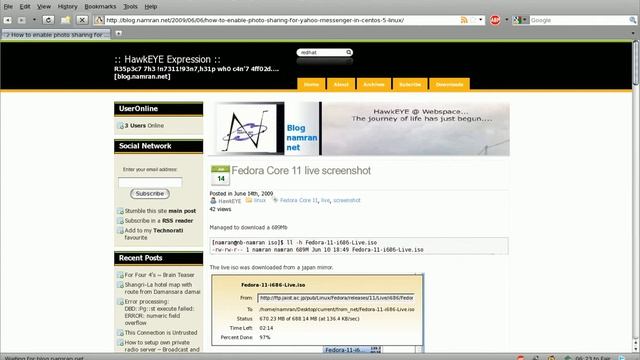Screen dimensions: 640x360
Task: Click the URL in the address bar
Action: click(255, 20)
